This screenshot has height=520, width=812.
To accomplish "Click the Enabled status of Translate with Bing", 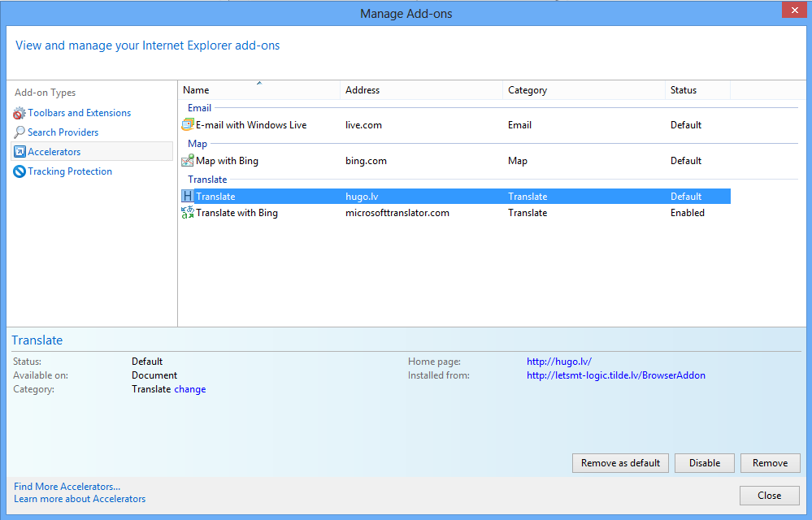I will click(687, 212).
